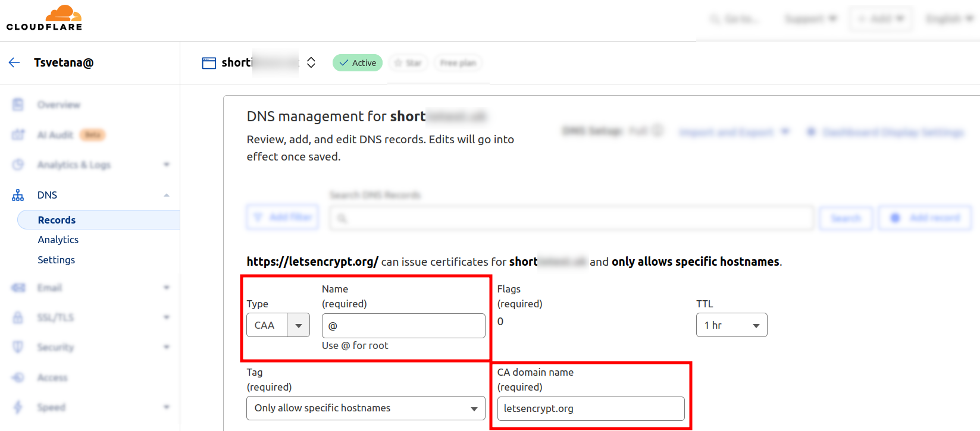
Task: Click the Active status badge
Action: [358, 62]
